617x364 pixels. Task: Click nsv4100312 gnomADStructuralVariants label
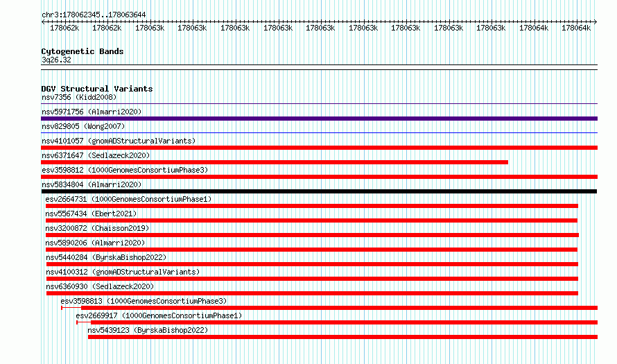[123, 272]
